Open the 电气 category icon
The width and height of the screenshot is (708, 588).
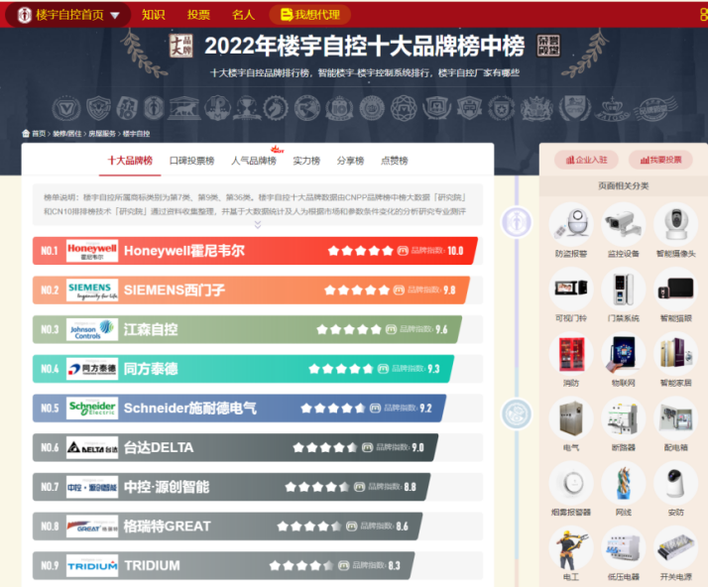(x=571, y=418)
